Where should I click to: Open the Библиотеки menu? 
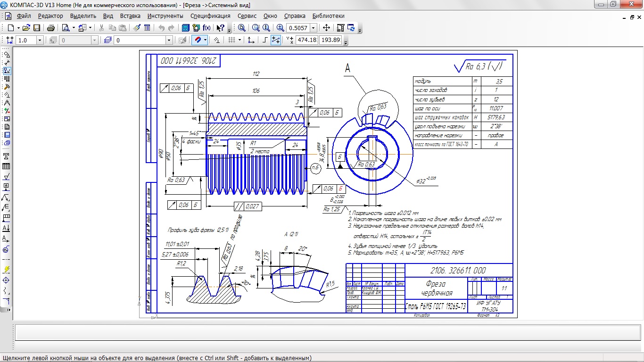click(x=328, y=16)
